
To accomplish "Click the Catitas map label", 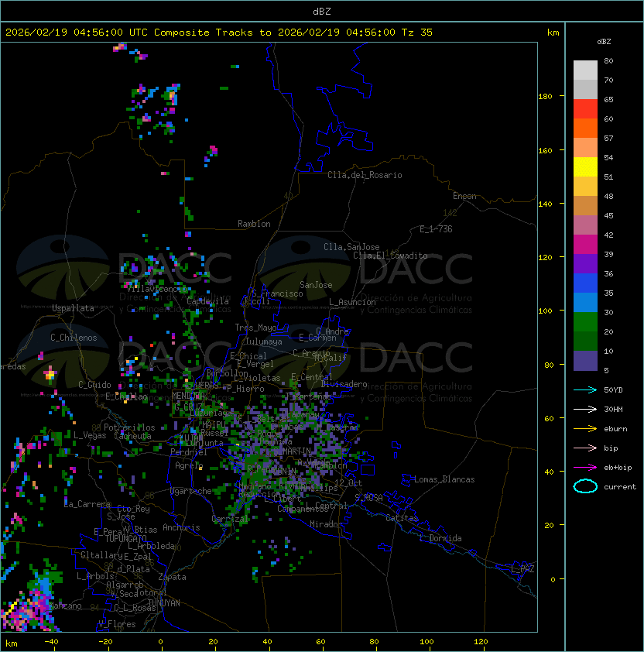I will pos(402,518).
